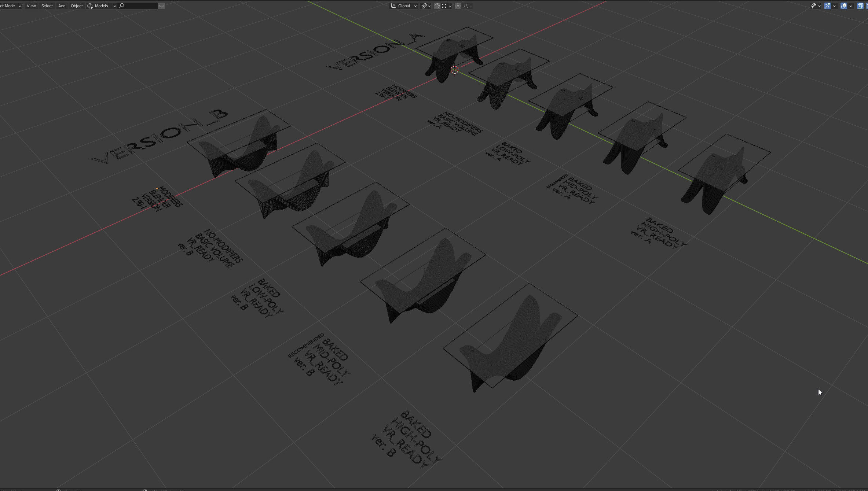Toggle the snap magnet icon
Image resolution: width=868 pixels, height=491 pixels.
pyautogui.click(x=437, y=6)
